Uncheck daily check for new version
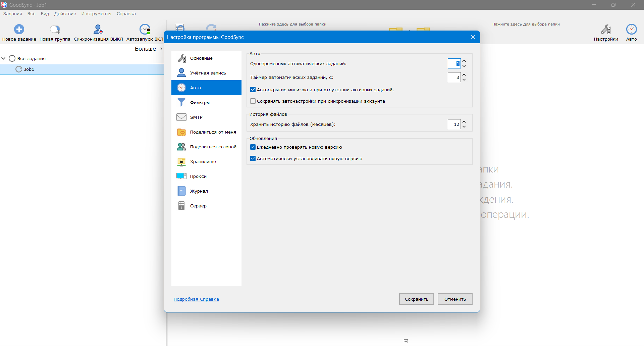The height and width of the screenshot is (346, 644). 253,147
